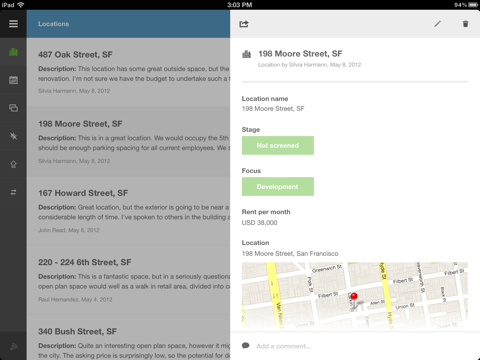Open the hamburger menu icon
The image size is (480, 360).
click(13, 24)
